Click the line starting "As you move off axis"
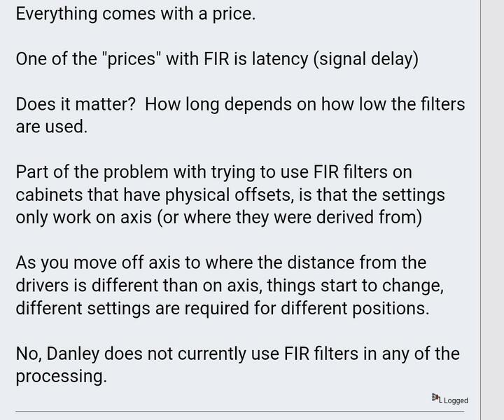This screenshot has height=420, width=504. tap(220, 262)
